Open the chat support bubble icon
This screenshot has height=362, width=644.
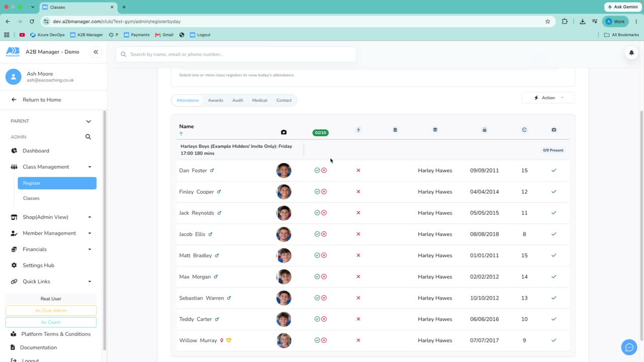tap(629, 347)
